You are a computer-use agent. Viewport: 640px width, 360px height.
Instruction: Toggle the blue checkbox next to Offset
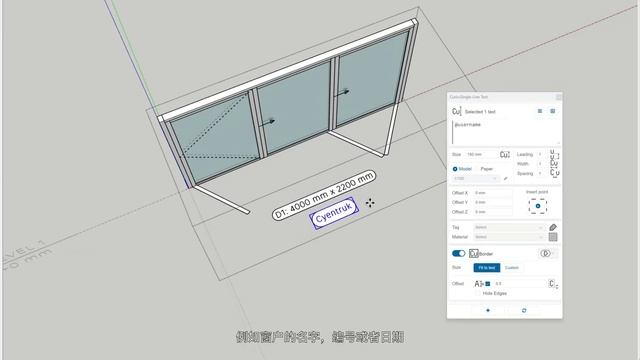(x=488, y=284)
